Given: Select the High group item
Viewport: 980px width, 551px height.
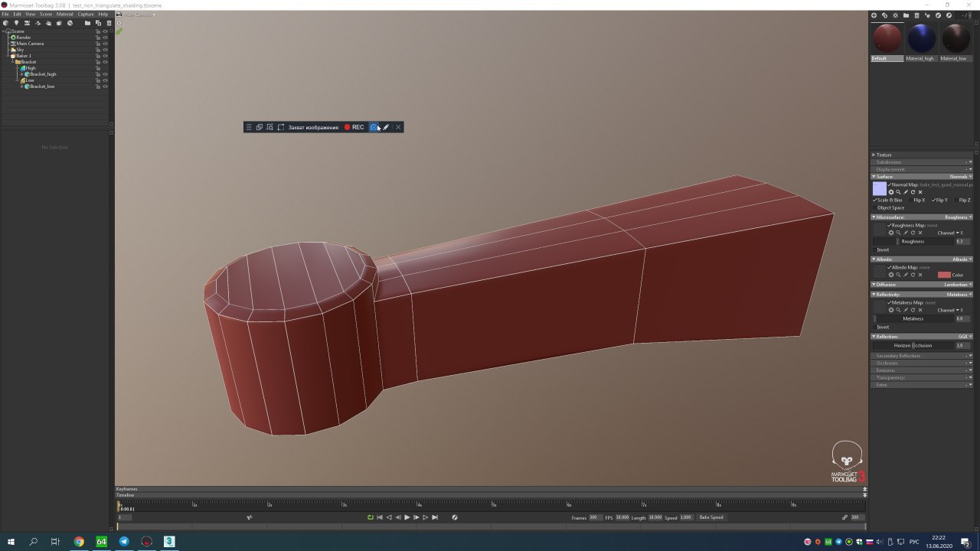Looking at the screenshot, I should [28, 68].
